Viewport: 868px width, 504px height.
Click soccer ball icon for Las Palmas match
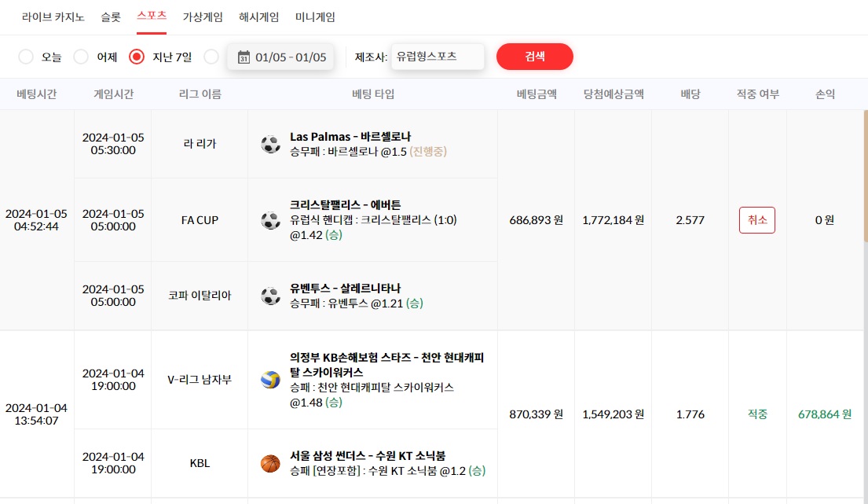270,144
